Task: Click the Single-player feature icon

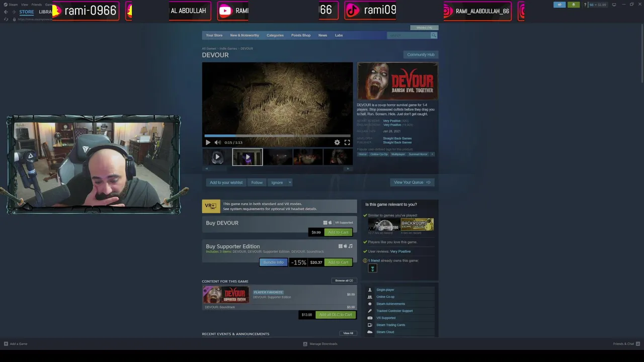Action: [x=370, y=290]
